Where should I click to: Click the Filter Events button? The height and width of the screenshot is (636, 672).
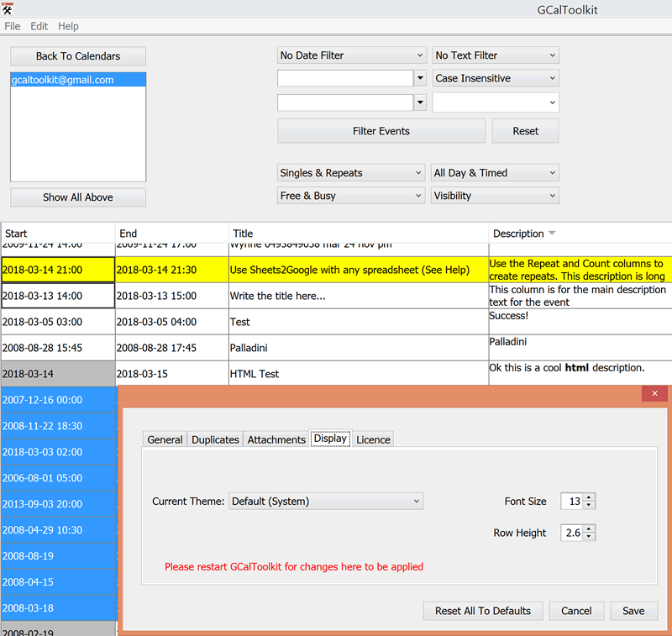click(x=381, y=131)
